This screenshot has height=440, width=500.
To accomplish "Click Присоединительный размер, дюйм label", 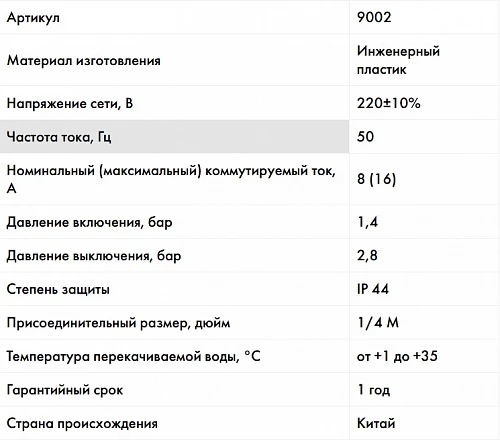I will (x=118, y=323).
